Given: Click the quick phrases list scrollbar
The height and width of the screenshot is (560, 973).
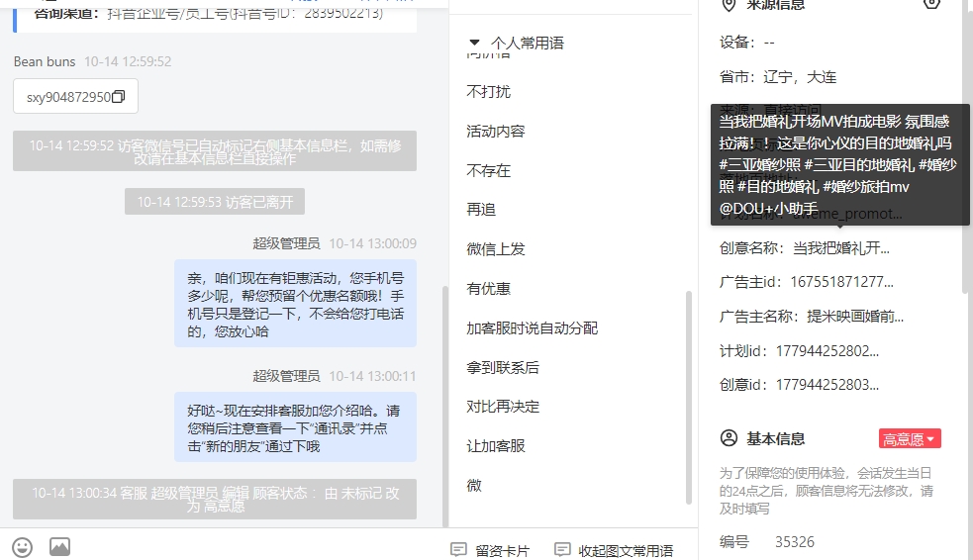Looking at the screenshot, I should 688,398.
